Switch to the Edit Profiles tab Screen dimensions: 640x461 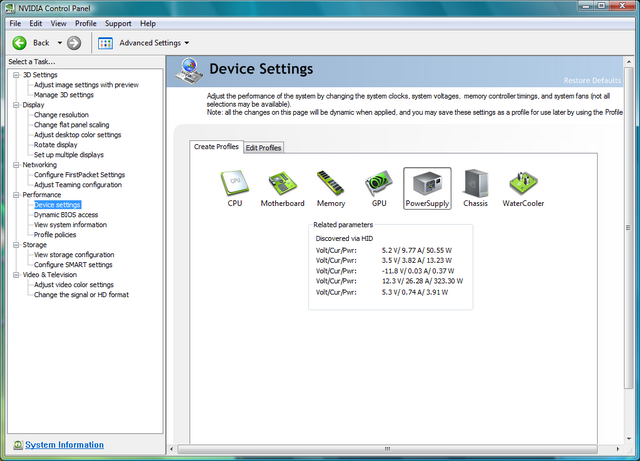point(263,148)
